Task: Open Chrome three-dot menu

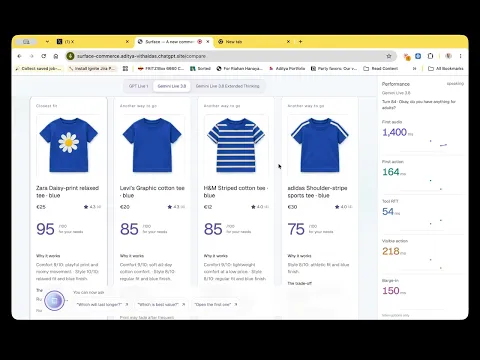Action: 460,56
